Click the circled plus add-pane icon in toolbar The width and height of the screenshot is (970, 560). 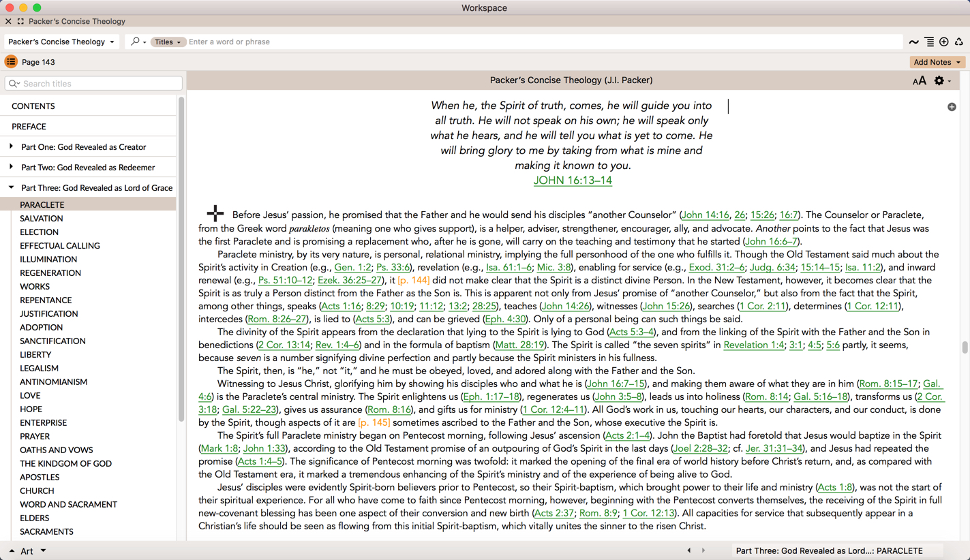click(944, 42)
